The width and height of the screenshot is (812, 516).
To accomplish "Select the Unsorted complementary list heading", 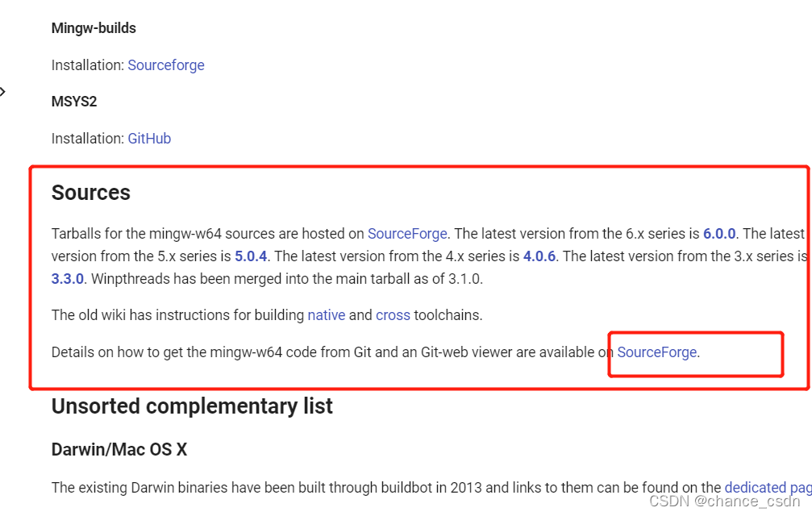I will [192, 406].
